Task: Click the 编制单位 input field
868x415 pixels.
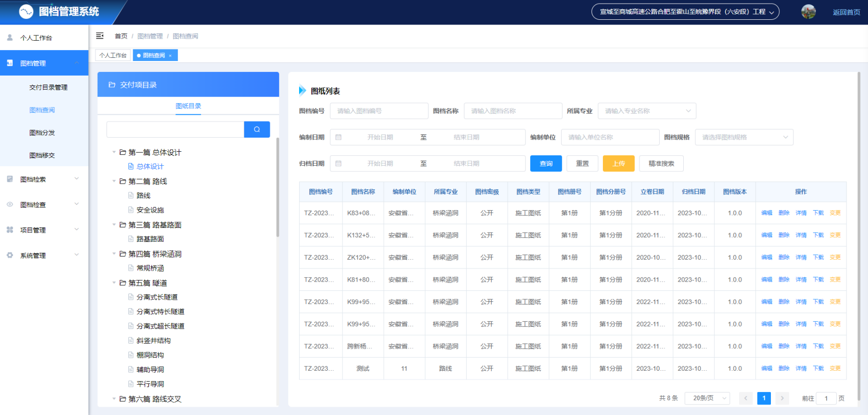Action: coord(610,137)
